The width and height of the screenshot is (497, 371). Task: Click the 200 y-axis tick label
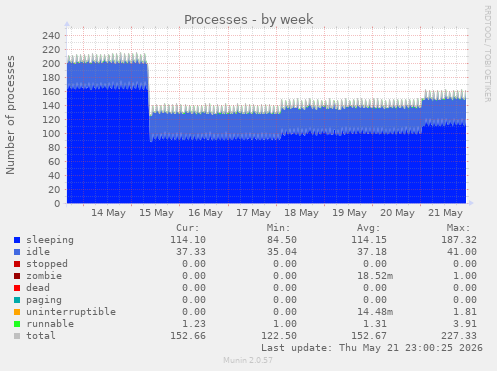coord(51,63)
